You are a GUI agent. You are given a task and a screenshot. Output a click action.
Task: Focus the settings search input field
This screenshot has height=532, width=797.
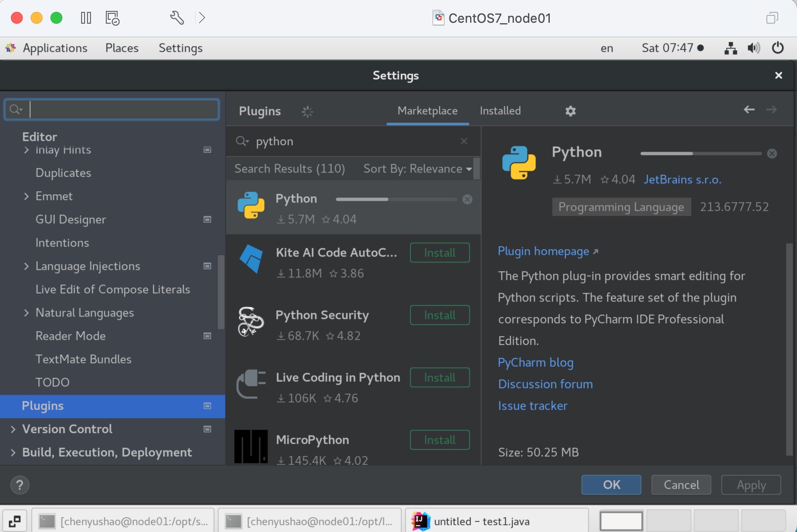click(x=112, y=109)
